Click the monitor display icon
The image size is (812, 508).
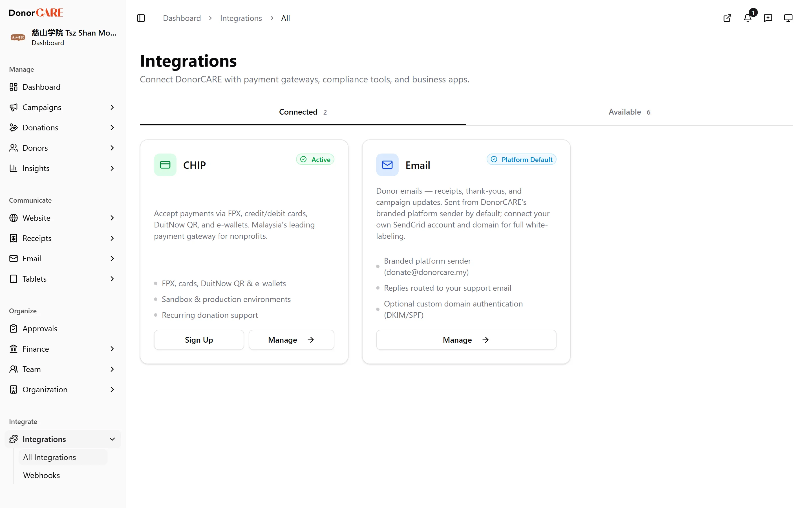tap(788, 18)
